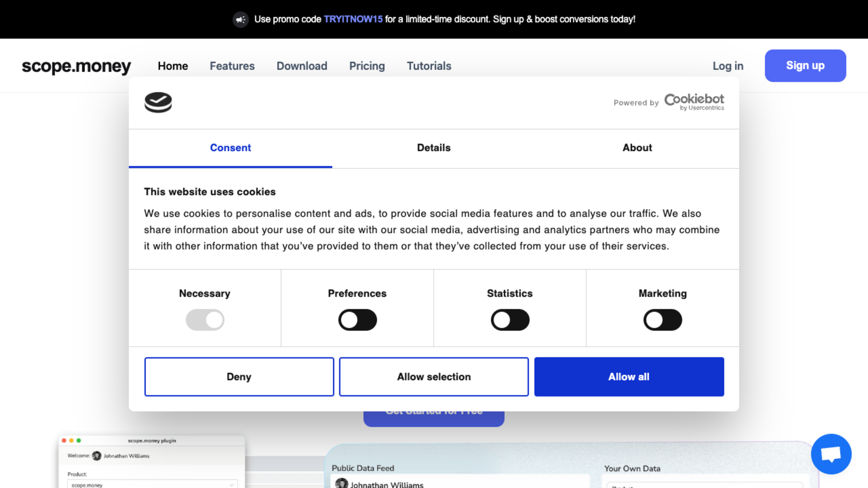Click the scope.money site logo
Screen dimensions: 868x488
(x=76, y=66)
